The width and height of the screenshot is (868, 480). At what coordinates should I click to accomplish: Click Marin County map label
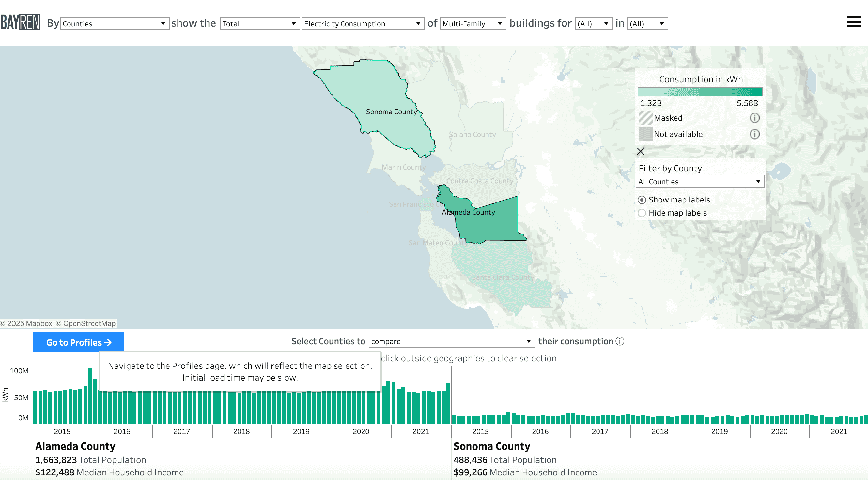tap(404, 167)
